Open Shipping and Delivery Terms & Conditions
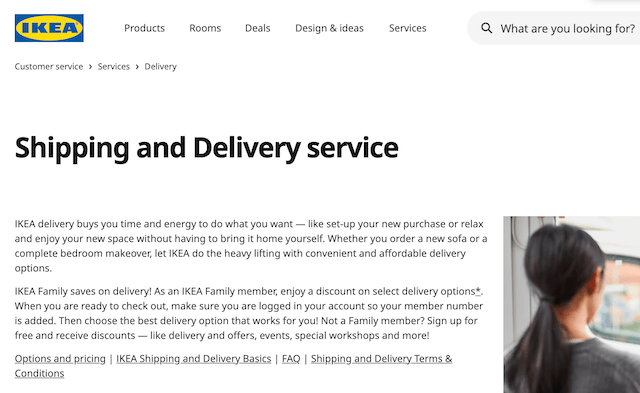Viewport: 640px width, 393px height. click(x=381, y=359)
